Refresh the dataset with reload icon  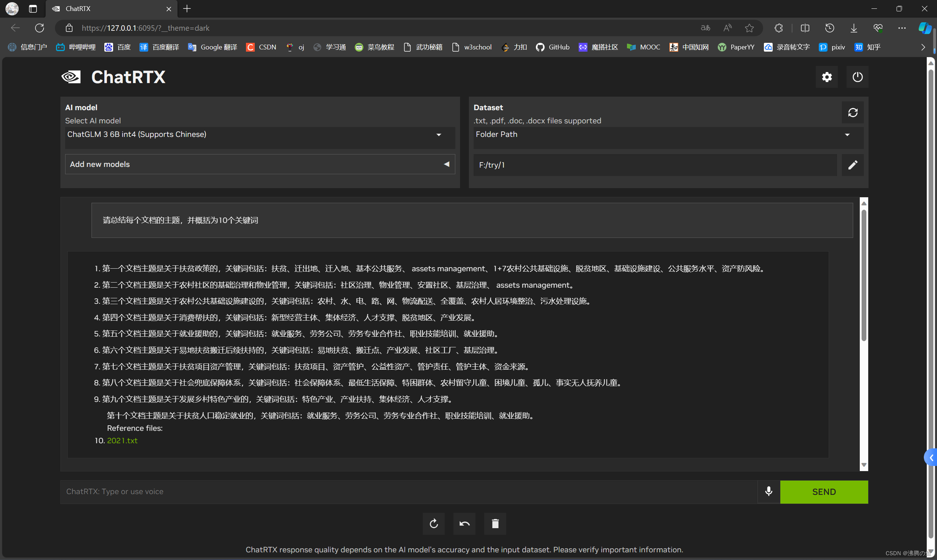(x=852, y=112)
